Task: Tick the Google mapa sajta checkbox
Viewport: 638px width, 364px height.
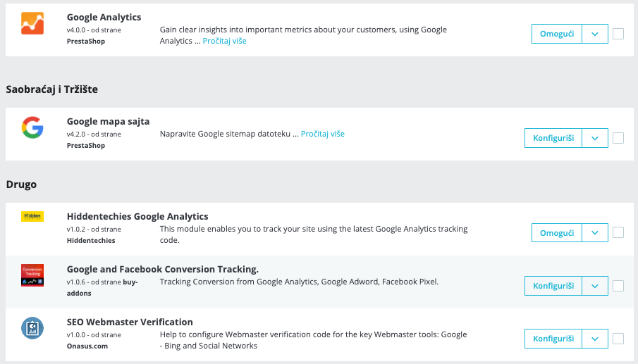Action: click(618, 138)
